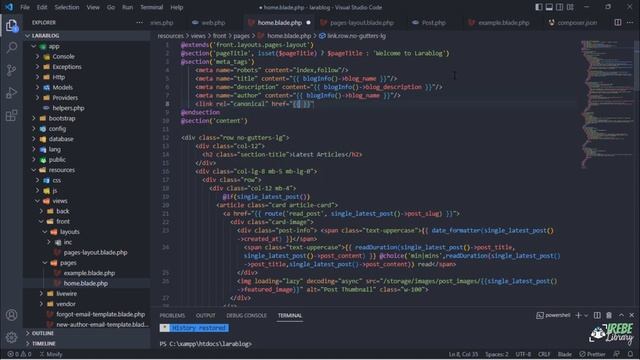This screenshot has width=640, height=360.
Task: Collapse the resources folder
Action: (x=87, y=170)
